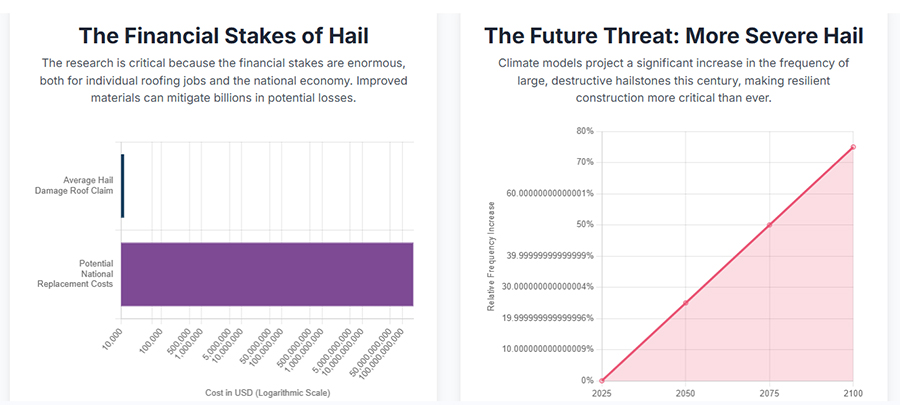The image size is (900, 405).
Task: Click the "Average Hail Damage Roof Claim" axis label
Action: click(x=88, y=186)
